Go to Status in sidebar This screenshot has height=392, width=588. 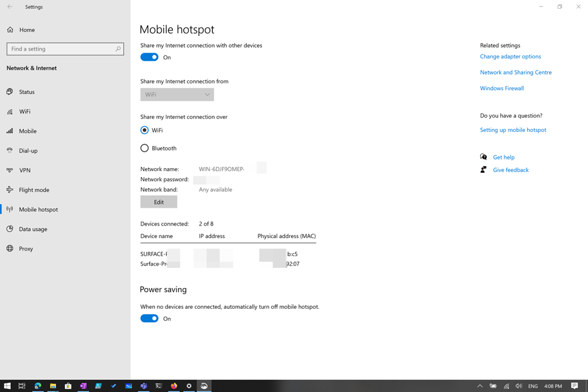(26, 92)
